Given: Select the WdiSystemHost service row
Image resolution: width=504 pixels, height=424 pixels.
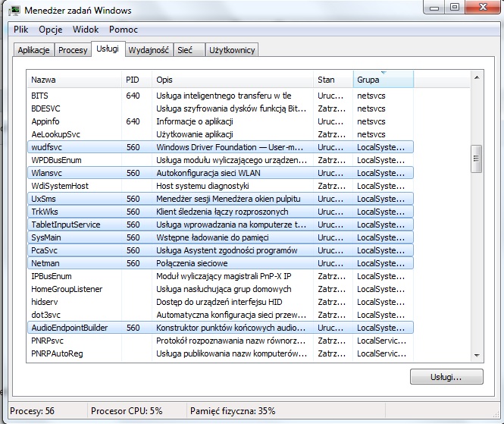Looking at the screenshot, I should point(221,186).
